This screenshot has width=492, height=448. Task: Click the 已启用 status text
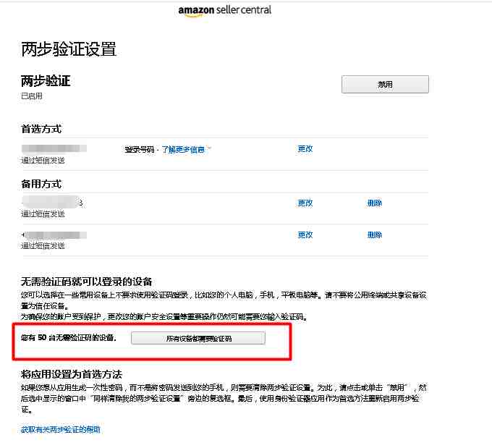32,96
